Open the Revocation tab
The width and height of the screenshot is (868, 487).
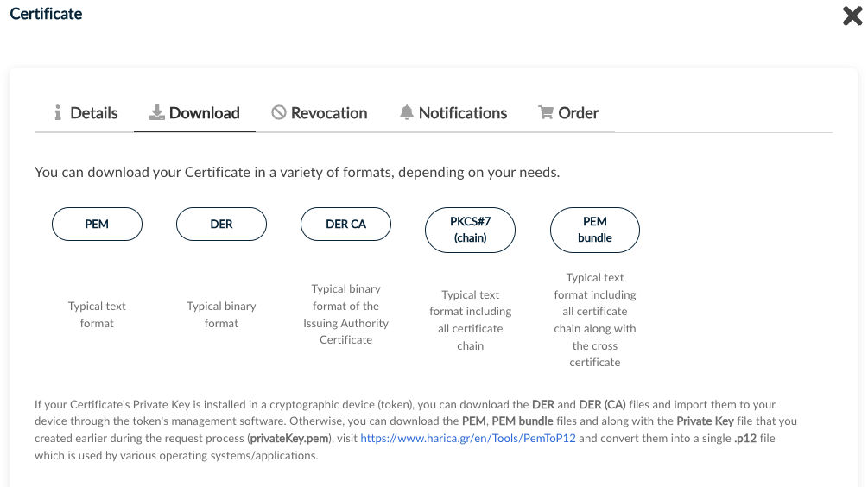tap(328, 113)
